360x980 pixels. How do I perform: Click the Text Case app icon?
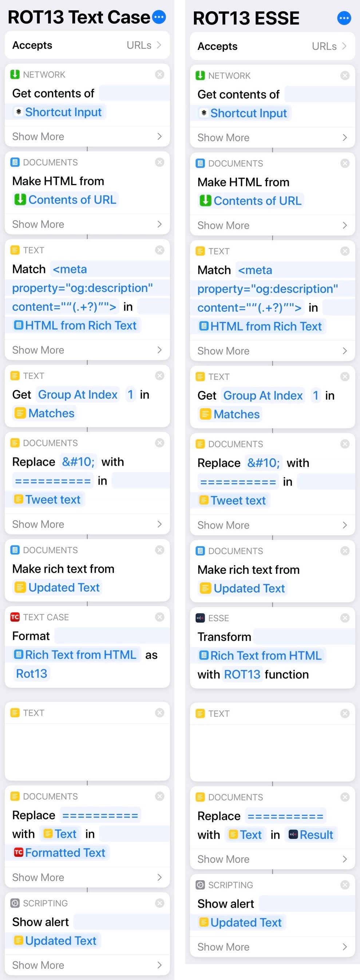click(x=15, y=617)
